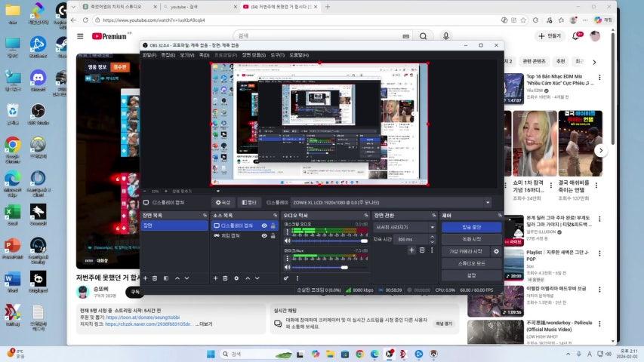Open virtual camera settings gear icon
This screenshot has width=644, height=362.
[496, 251]
